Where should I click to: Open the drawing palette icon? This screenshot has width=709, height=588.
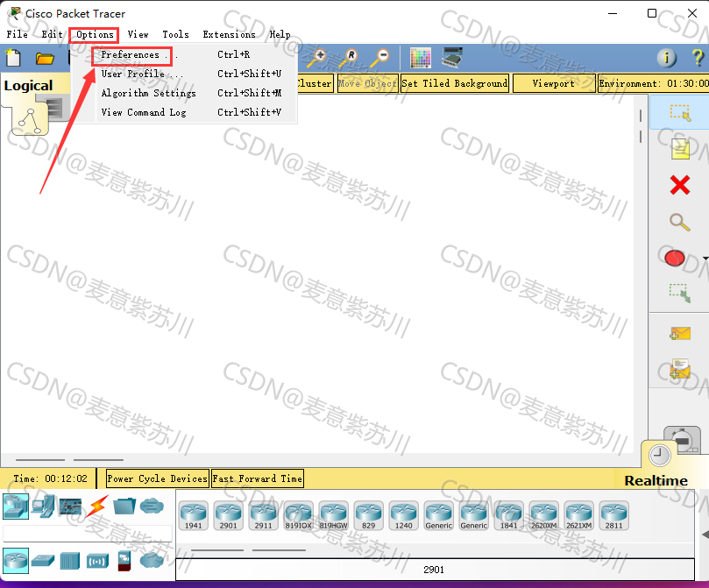[420, 58]
